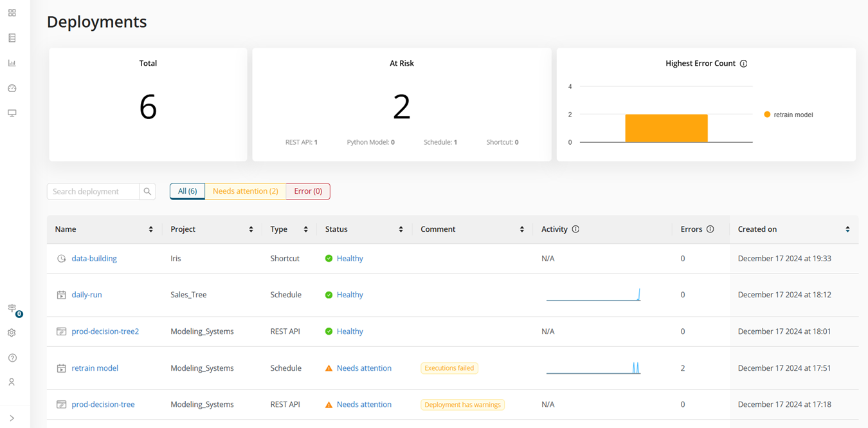Open the prod-decision-tree2 deployment link
868x428 pixels.
(105, 331)
